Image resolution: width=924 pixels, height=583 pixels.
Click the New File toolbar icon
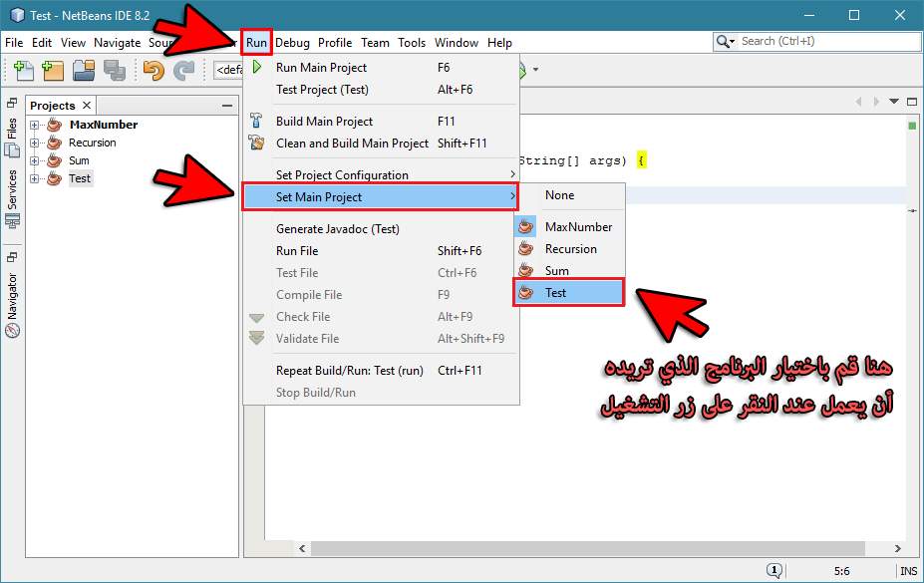(x=24, y=70)
